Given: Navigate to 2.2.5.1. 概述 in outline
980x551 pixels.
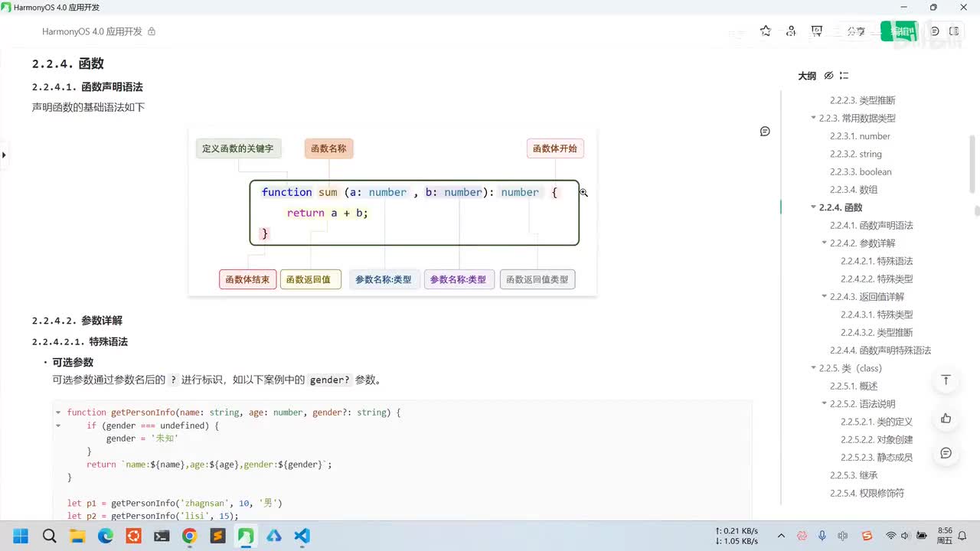Looking at the screenshot, I should click(854, 386).
